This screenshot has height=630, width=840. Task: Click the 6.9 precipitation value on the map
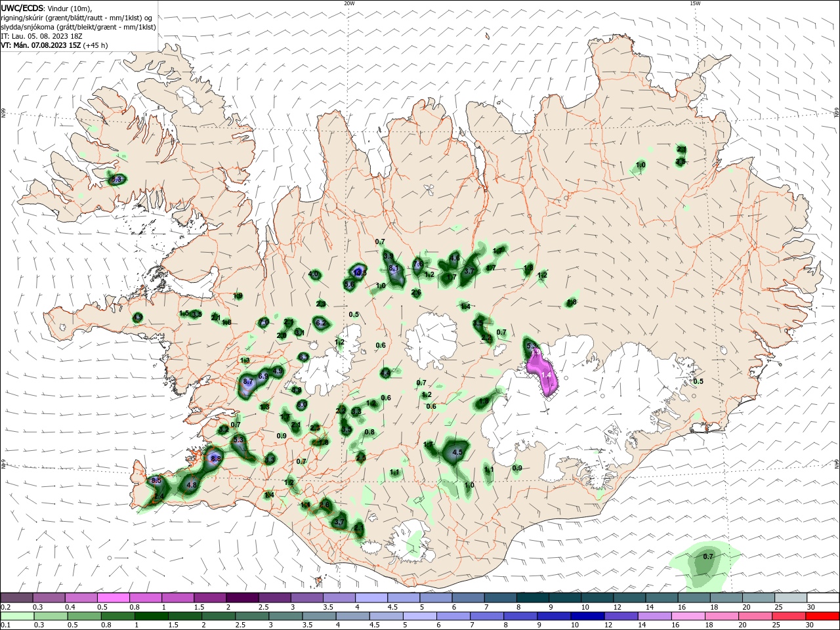click(263, 376)
